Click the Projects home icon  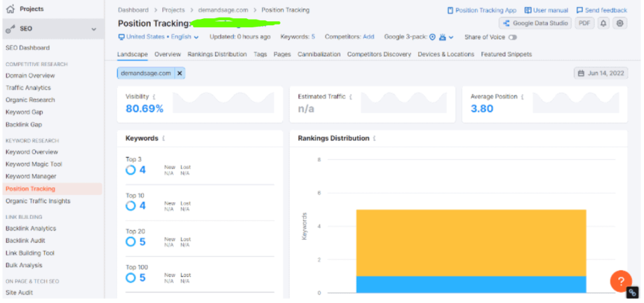click(x=10, y=9)
